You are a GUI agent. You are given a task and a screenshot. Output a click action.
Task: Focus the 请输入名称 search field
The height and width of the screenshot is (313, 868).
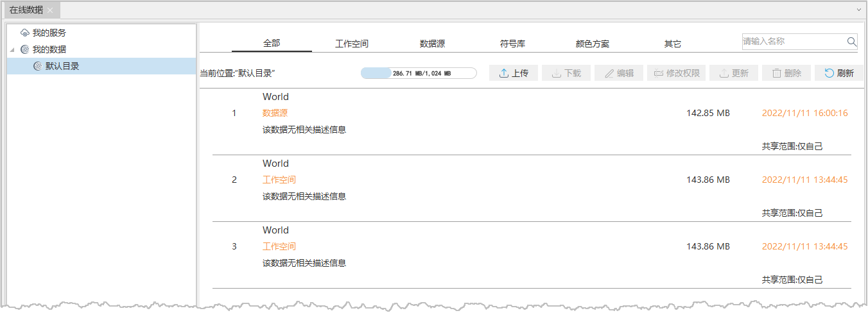pyautogui.click(x=793, y=42)
